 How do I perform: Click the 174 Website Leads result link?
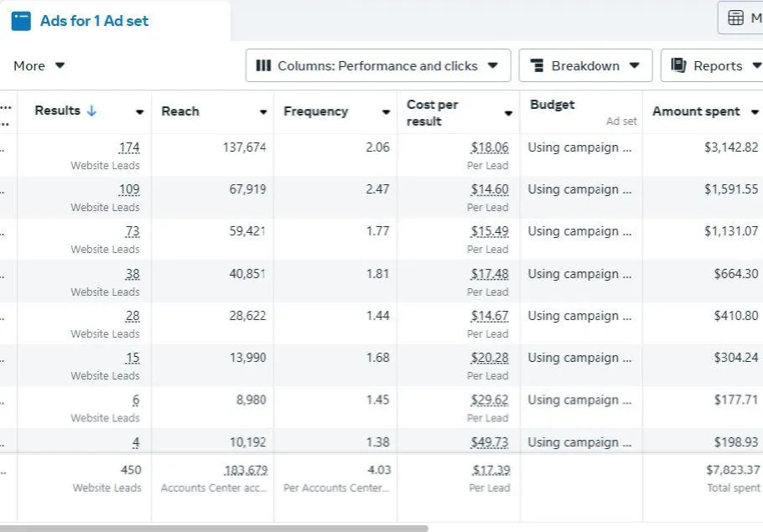[129, 147]
